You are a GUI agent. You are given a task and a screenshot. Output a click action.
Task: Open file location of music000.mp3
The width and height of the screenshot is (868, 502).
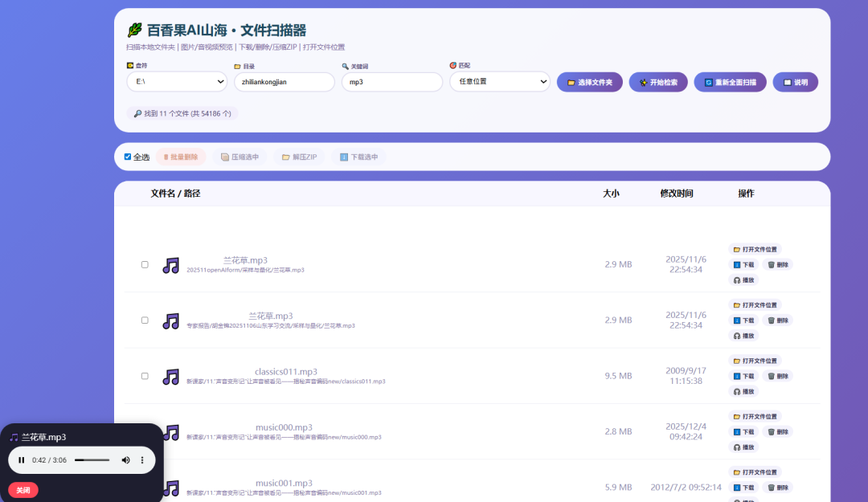(x=755, y=417)
